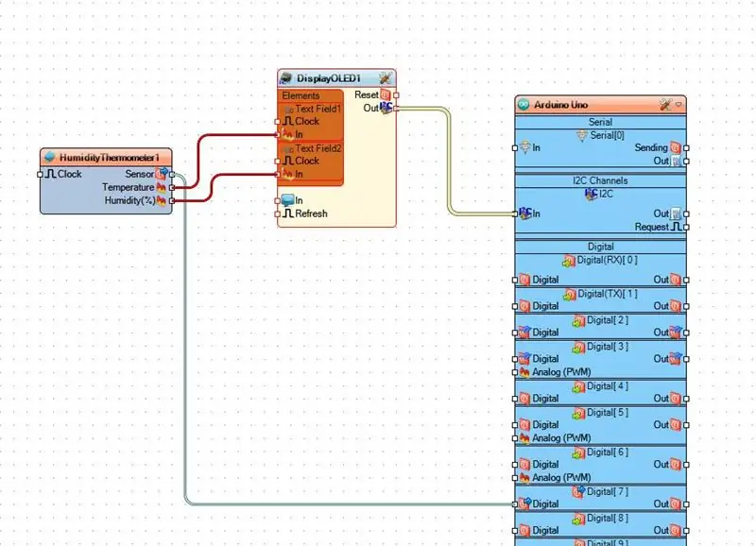
Task: Click the Reset pin icon on DisplayOLED1
Action: coord(385,94)
